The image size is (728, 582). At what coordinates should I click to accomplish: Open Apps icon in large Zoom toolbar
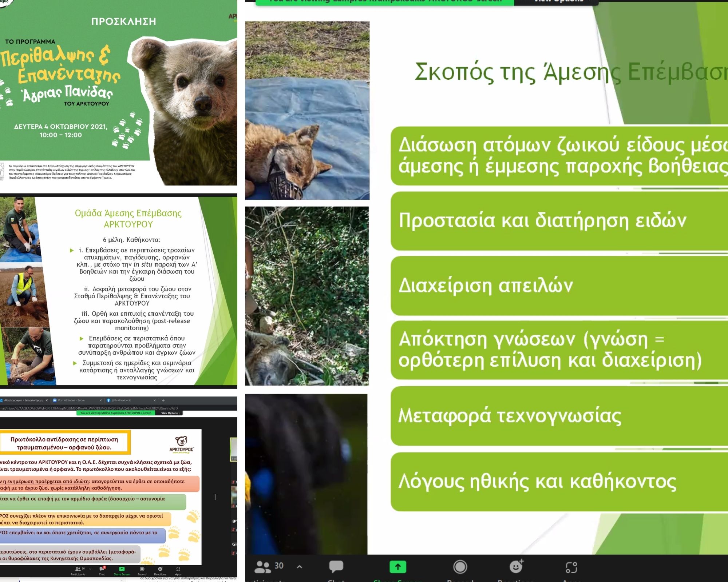571,567
